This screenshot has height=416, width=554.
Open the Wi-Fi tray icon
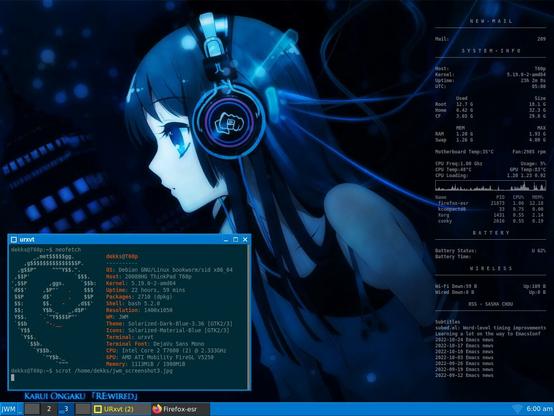pyautogui.click(x=517, y=409)
